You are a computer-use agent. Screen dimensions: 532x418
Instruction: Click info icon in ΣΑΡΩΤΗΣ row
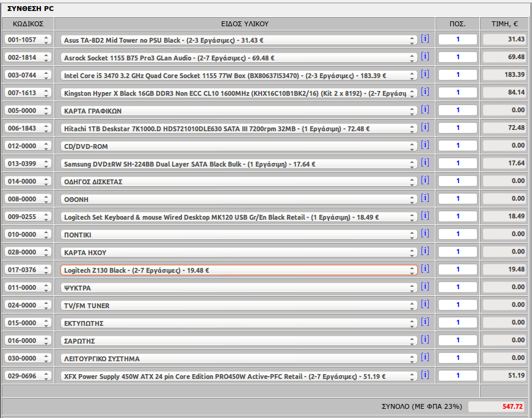point(425,339)
